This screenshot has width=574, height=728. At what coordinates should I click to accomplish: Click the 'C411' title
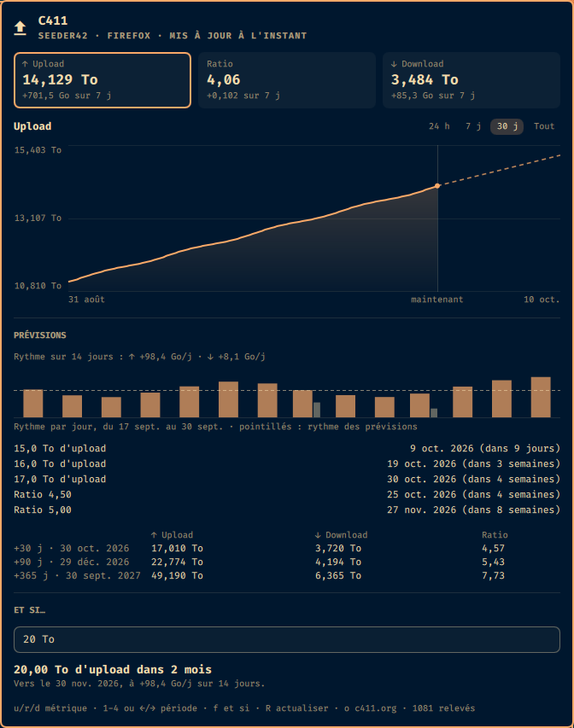tap(52, 20)
